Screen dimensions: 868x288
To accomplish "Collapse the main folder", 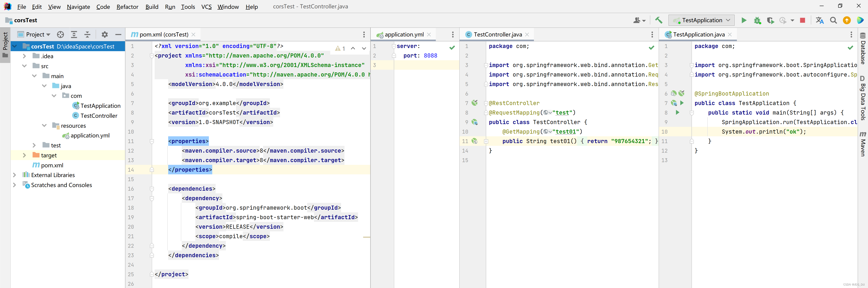I will point(34,76).
